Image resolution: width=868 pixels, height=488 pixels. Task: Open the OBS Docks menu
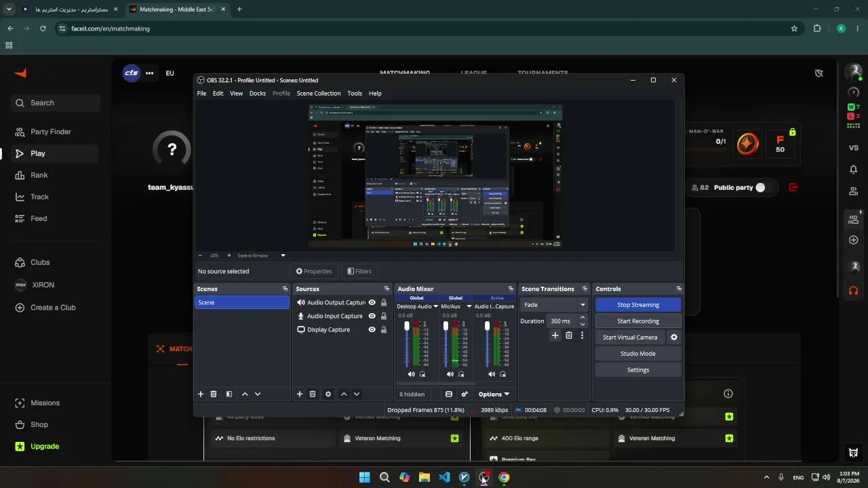coord(258,94)
